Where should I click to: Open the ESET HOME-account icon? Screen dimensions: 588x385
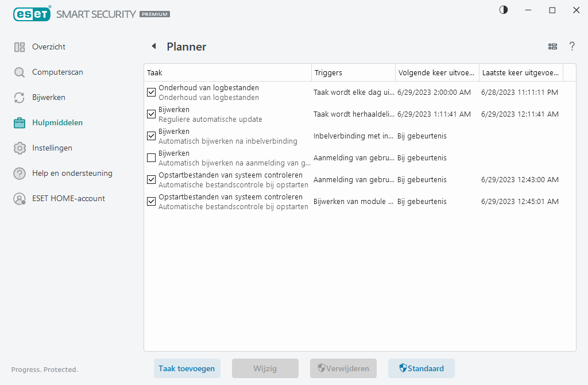click(x=19, y=198)
